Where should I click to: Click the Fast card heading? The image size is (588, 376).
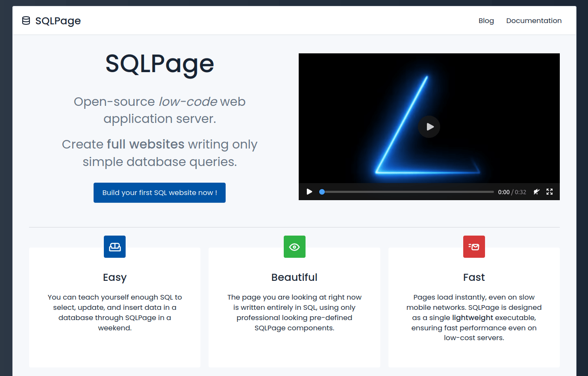(x=474, y=277)
